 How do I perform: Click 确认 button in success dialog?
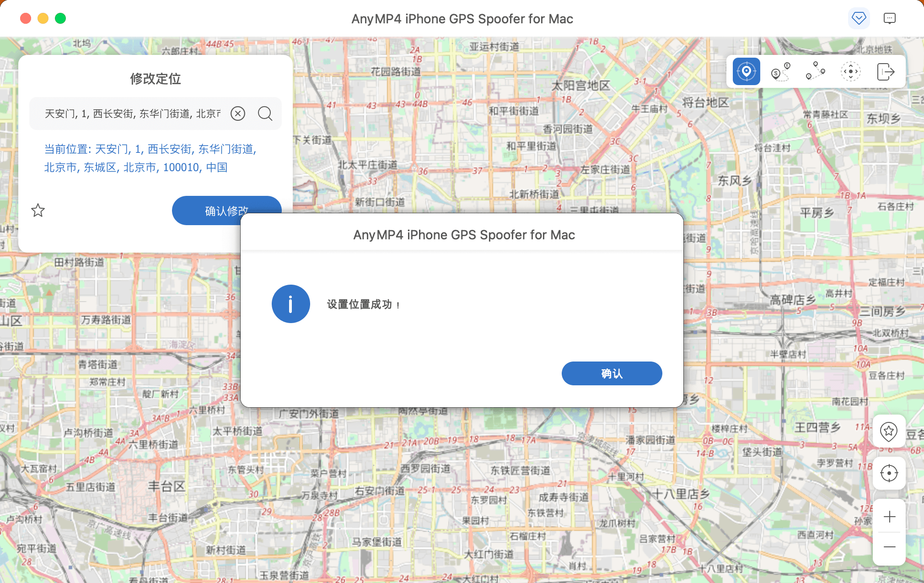tap(612, 373)
